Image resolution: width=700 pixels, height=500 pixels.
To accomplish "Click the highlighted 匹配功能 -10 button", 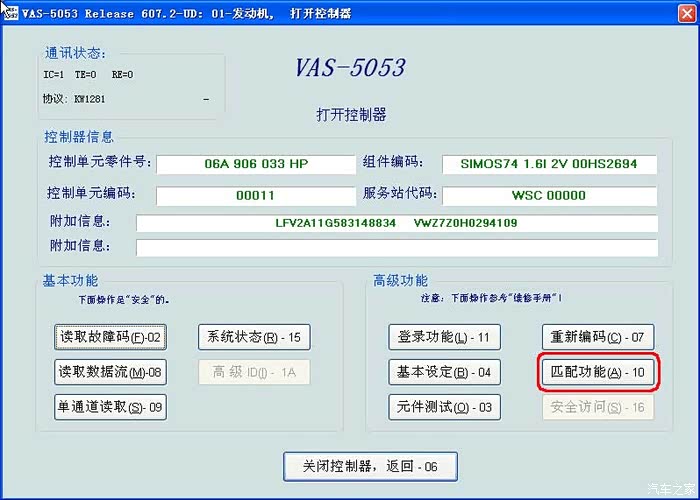I will (x=599, y=372).
